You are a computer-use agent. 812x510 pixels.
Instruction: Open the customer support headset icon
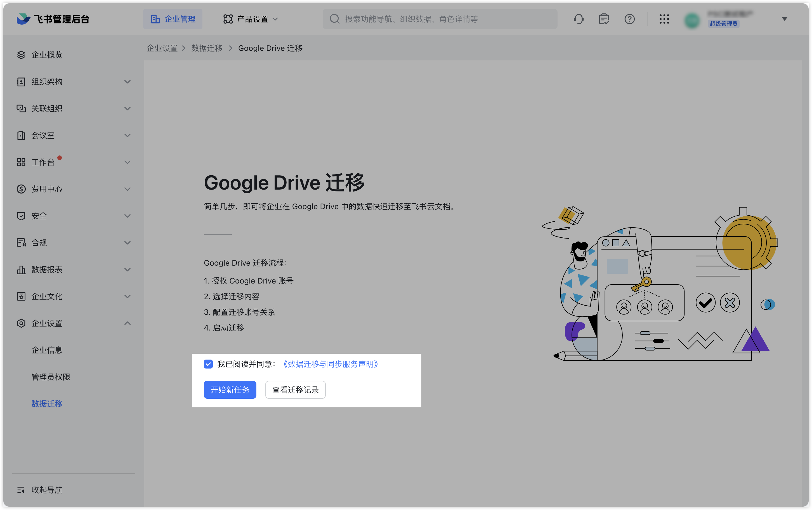tap(579, 19)
